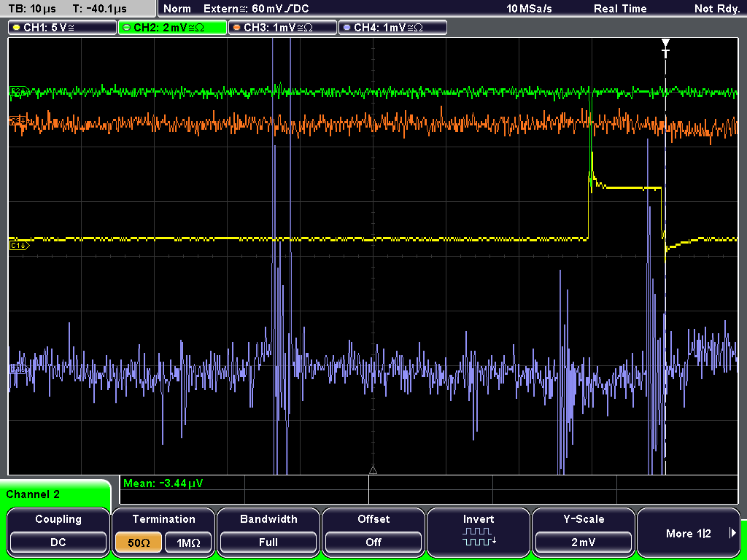747x560 pixels.
Task: Click the trigger position T marker at top
Action: pos(665,47)
